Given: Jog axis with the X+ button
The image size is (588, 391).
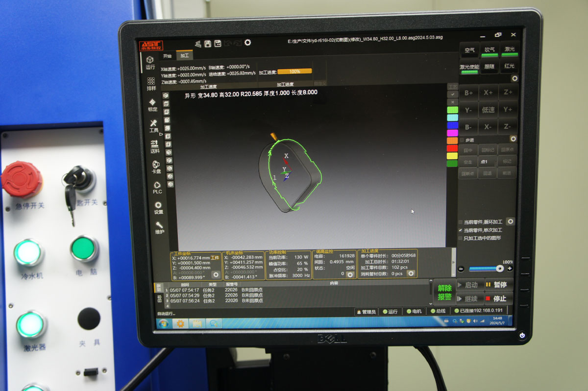Looking at the screenshot, I should coord(488,93).
